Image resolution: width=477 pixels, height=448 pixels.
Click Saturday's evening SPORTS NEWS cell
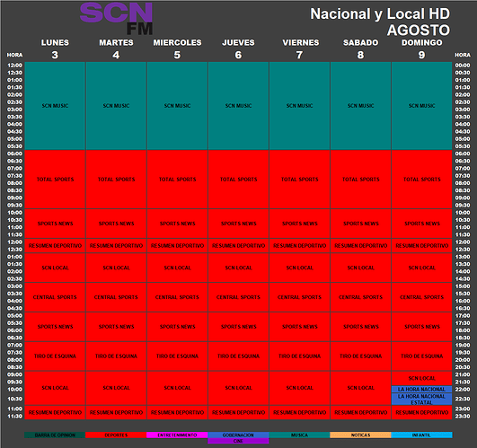pos(361,327)
